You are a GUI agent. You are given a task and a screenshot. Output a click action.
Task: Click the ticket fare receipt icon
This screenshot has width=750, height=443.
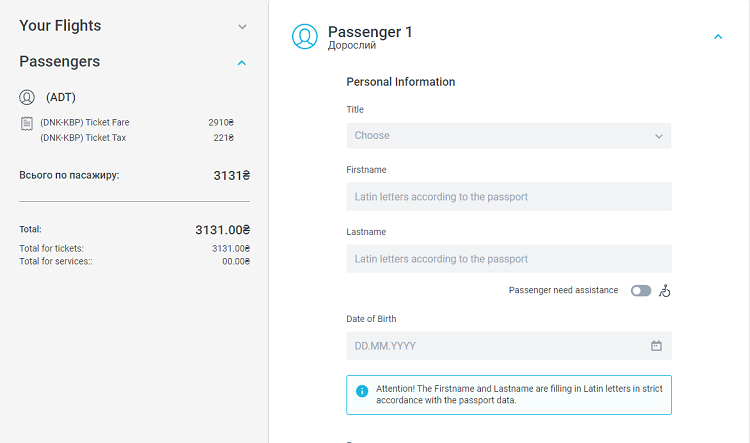click(x=27, y=123)
